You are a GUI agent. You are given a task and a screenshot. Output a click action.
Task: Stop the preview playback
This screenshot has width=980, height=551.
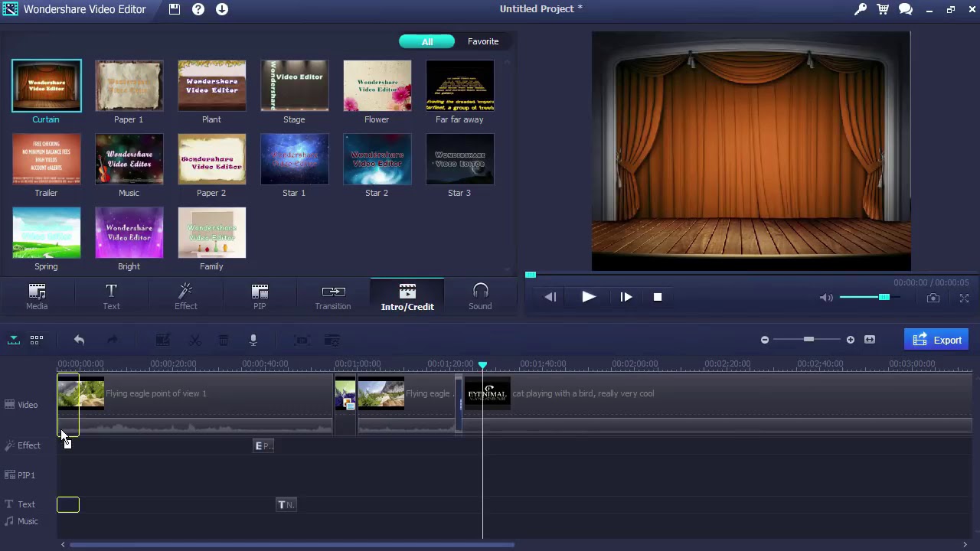click(x=658, y=297)
